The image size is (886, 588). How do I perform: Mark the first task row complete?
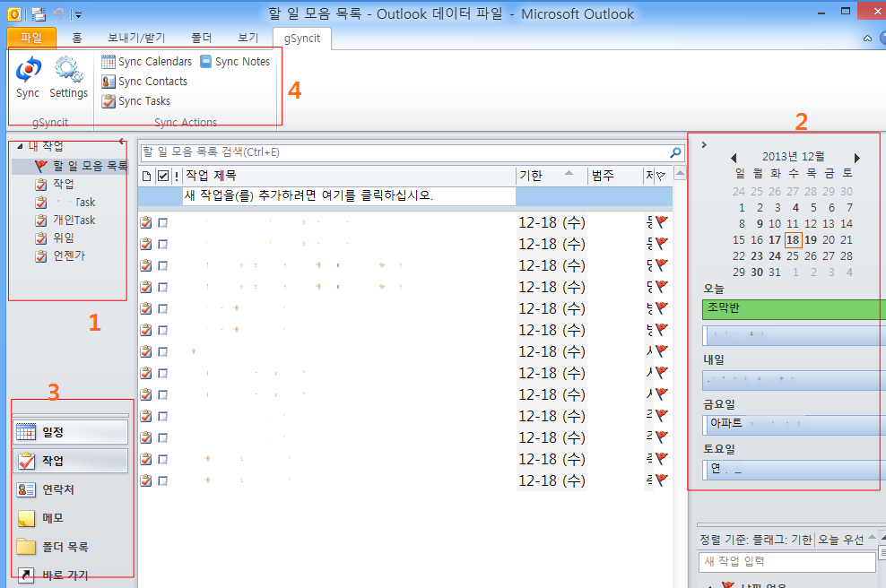coord(162,222)
